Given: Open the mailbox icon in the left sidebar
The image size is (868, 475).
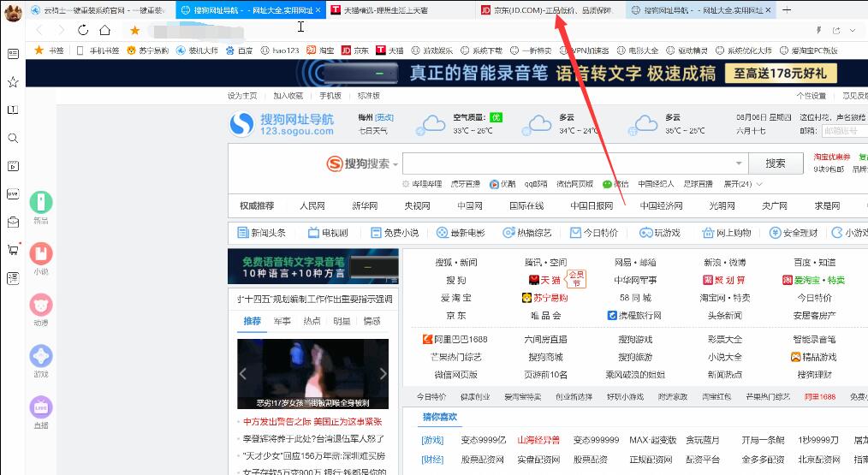Looking at the screenshot, I should (x=13, y=222).
